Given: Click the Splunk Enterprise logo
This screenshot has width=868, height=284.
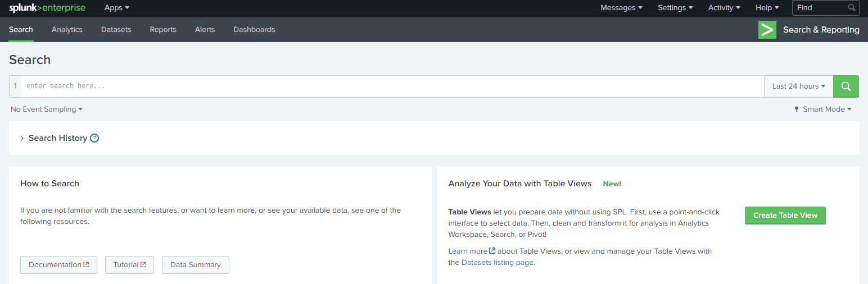Looking at the screenshot, I should [47, 8].
